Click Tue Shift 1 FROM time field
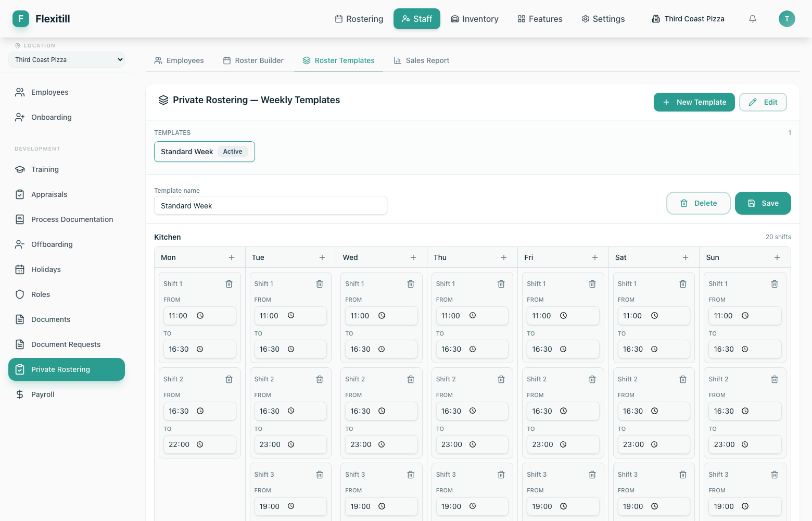The height and width of the screenshot is (521, 812). tap(290, 316)
